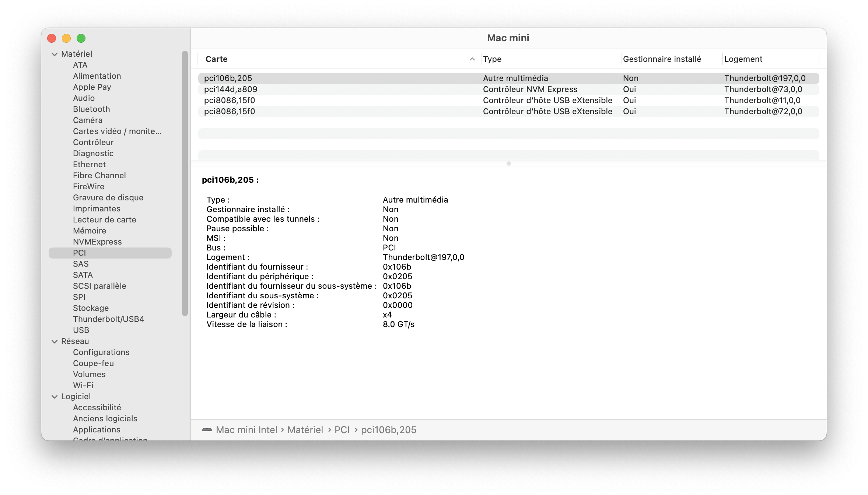Screen dimensions: 868x495
Task: Open Wi-Fi under Réseau
Action: click(x=83, y=385)
